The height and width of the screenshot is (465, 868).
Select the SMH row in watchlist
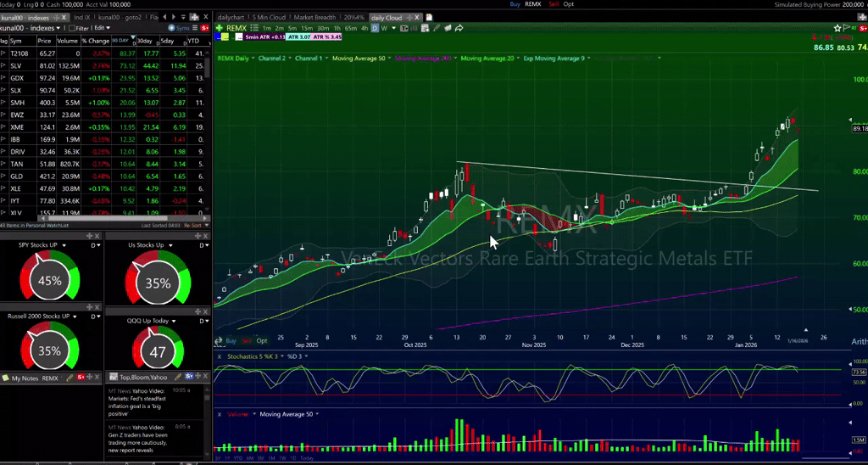click(x=103, y=103)
